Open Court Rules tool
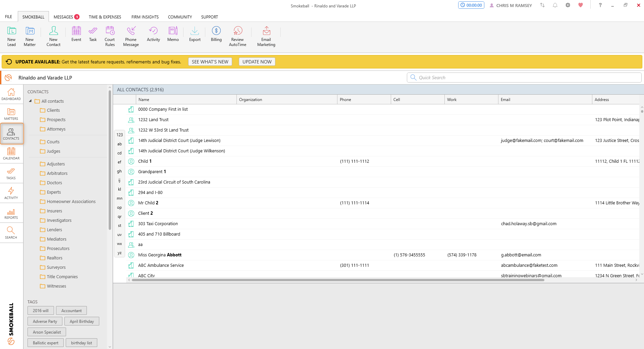Screen dimensions: 644x349 110,36
